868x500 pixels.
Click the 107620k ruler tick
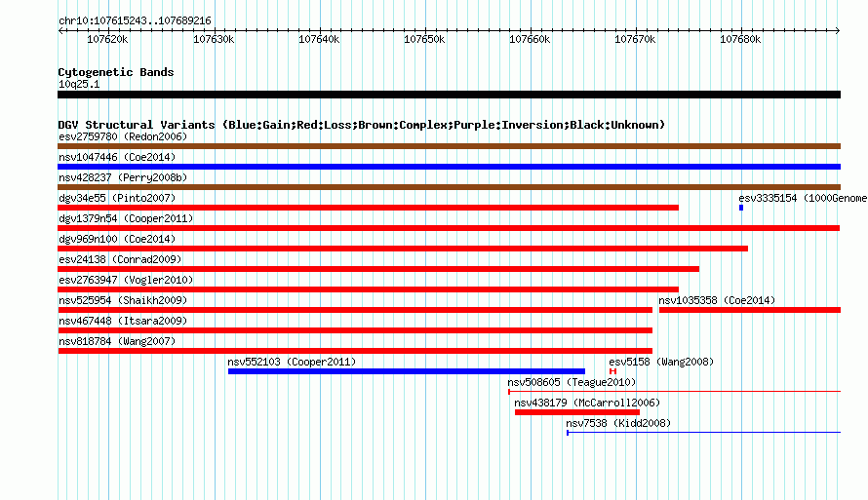pos(108,39)
